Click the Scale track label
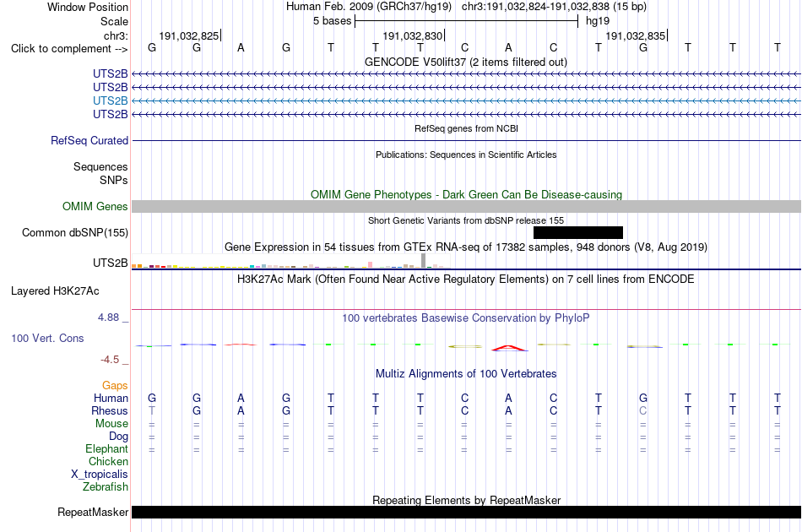Viewport: 802px width, 532px height. pos(114,21)
